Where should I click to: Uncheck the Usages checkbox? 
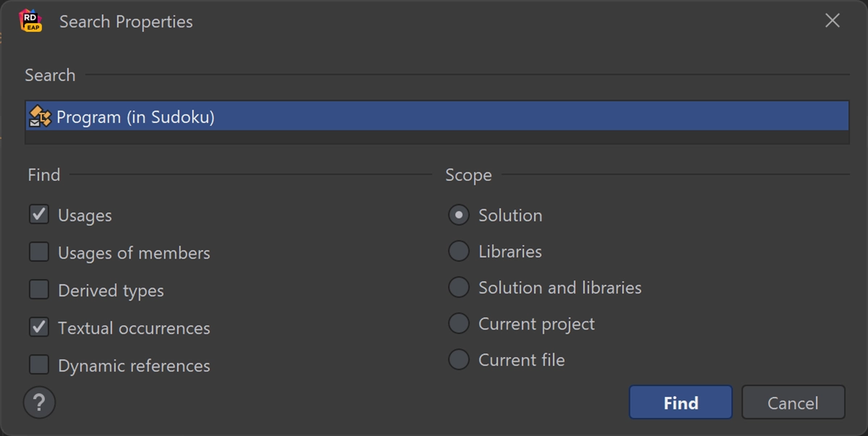tap(39, 214)
